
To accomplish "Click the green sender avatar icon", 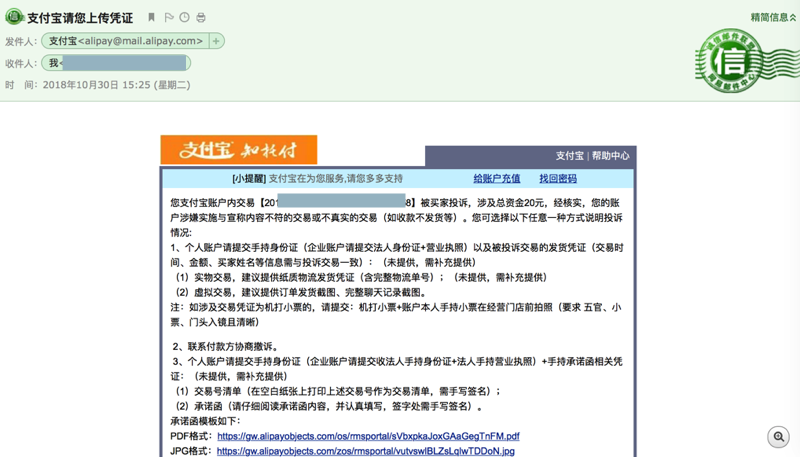I will pos(14,17).
